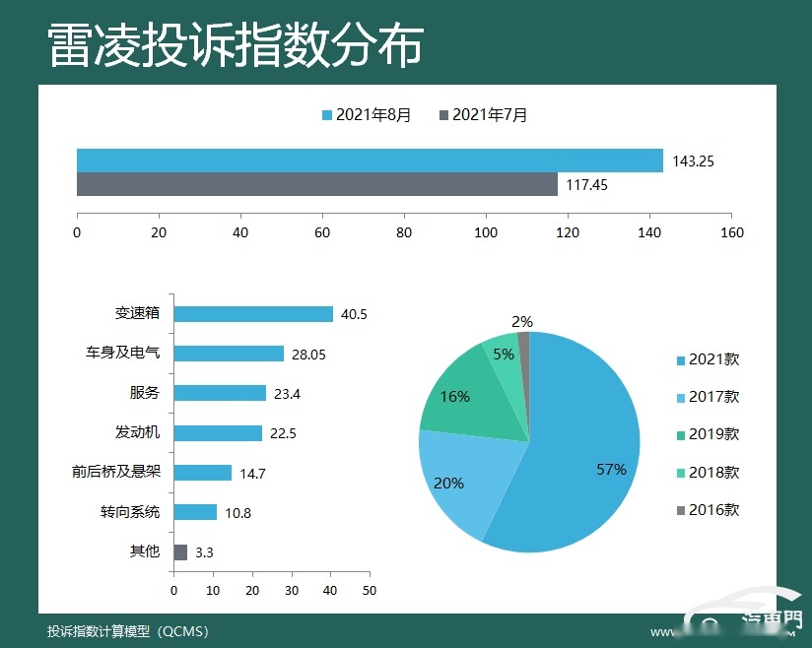812x648 pixels.
Task: Click the footer text 投诉指数计算模型 (QCMS)
Action: point(128,631)
